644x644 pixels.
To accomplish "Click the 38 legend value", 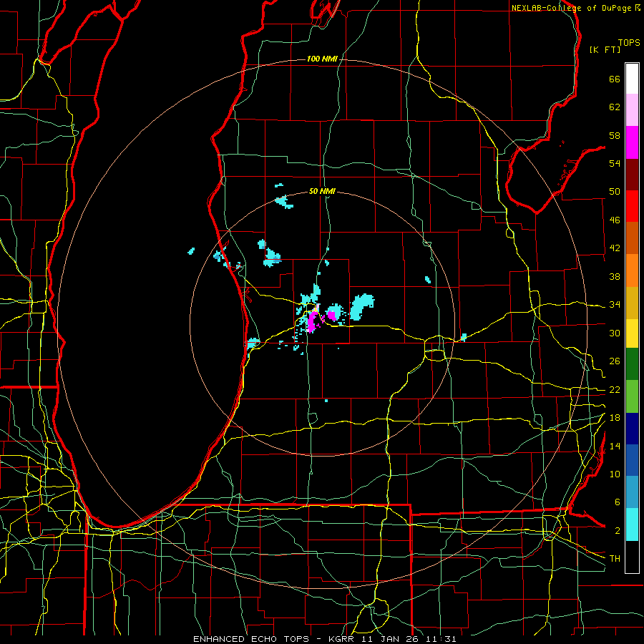I will point(615,276).
